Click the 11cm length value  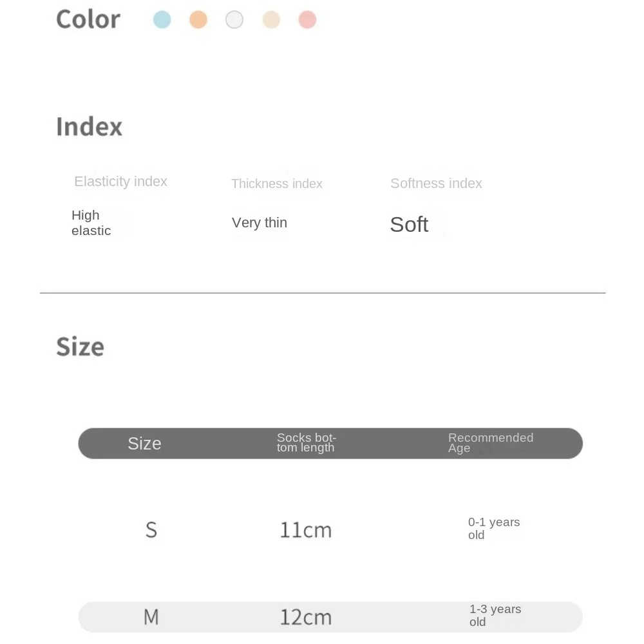(x=306, y=531)
